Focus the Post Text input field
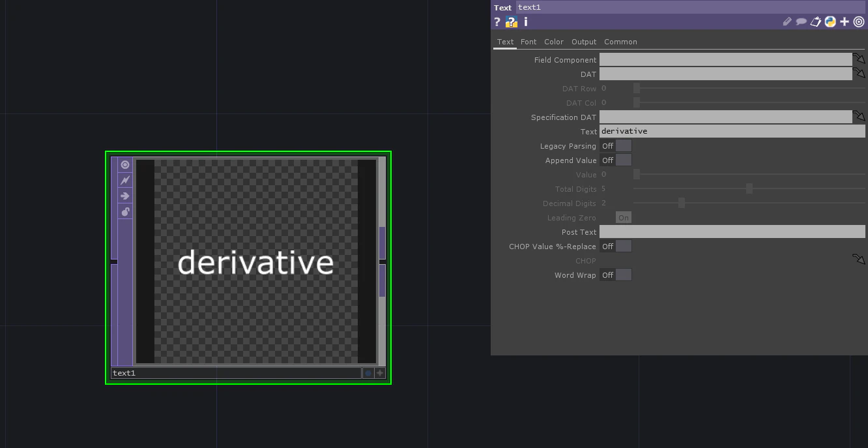This screenshot has width=868, height=448. click(x=732, y=231)
